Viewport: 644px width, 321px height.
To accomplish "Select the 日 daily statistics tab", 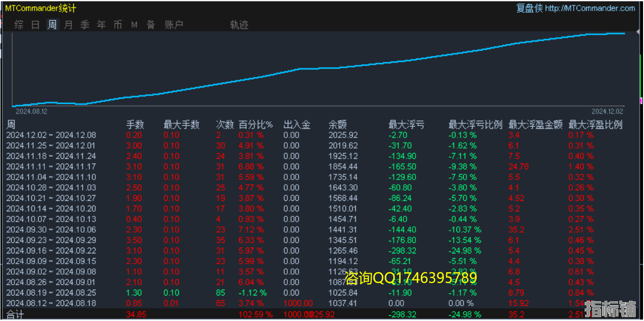I will coord(35,25).
